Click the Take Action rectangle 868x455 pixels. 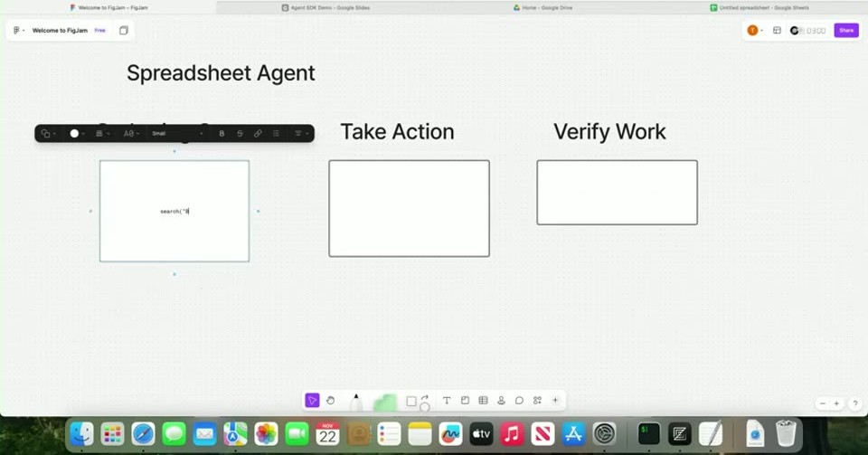[409, 208]
